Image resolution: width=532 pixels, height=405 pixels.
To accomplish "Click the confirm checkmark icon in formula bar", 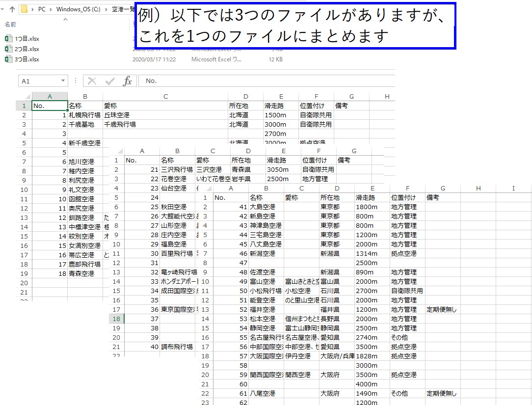I will click(109, 81).
